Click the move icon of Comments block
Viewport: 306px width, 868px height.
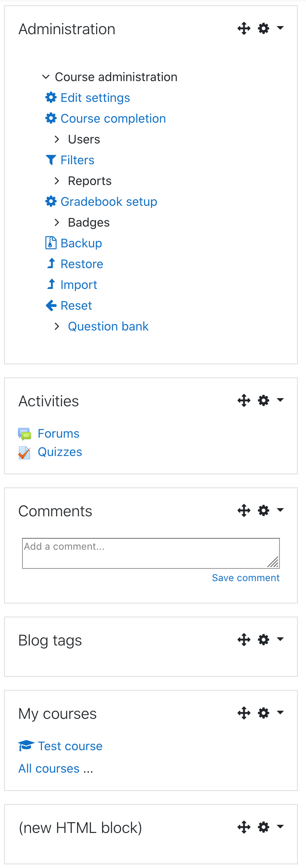tap(244, 510)
